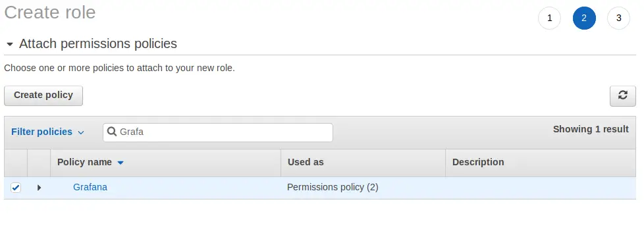Viewport: 644px width, 241px height.
Task: Sort by the Used as column
Action: point(306,162)
